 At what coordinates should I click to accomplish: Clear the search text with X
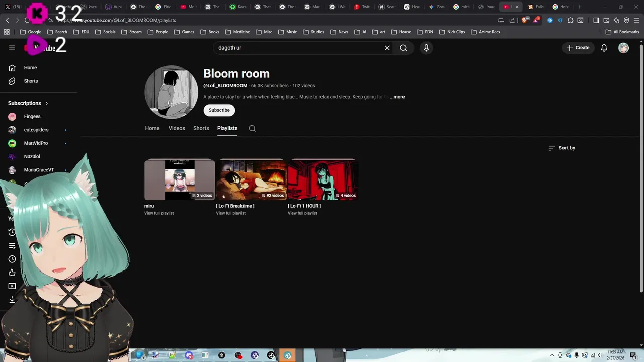[x=387, y=48]
